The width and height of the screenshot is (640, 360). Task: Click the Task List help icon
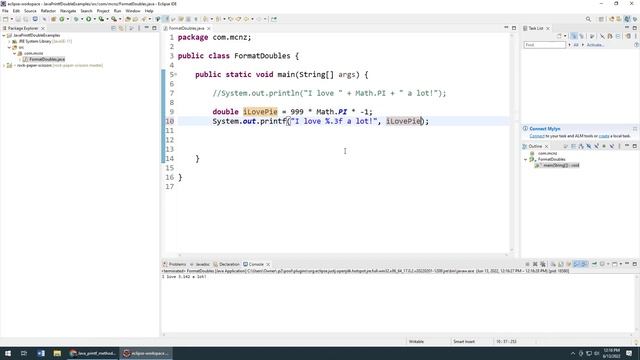[x=636, y=45]
